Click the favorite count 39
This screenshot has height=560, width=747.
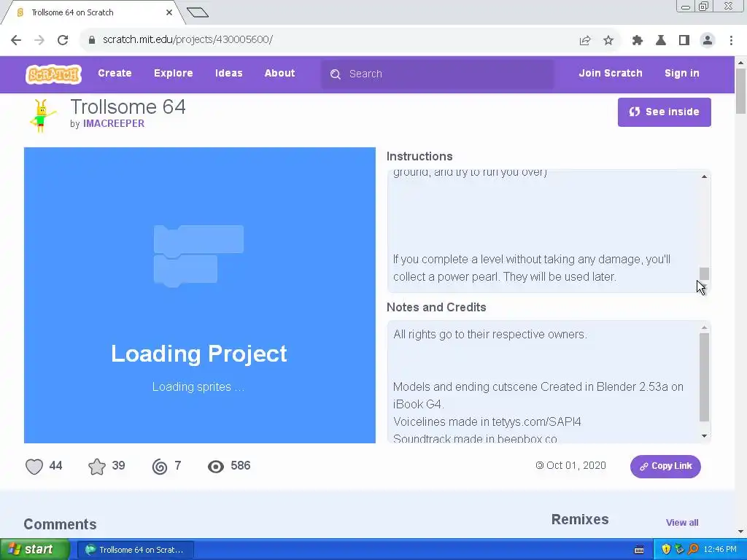pos(118,466)
